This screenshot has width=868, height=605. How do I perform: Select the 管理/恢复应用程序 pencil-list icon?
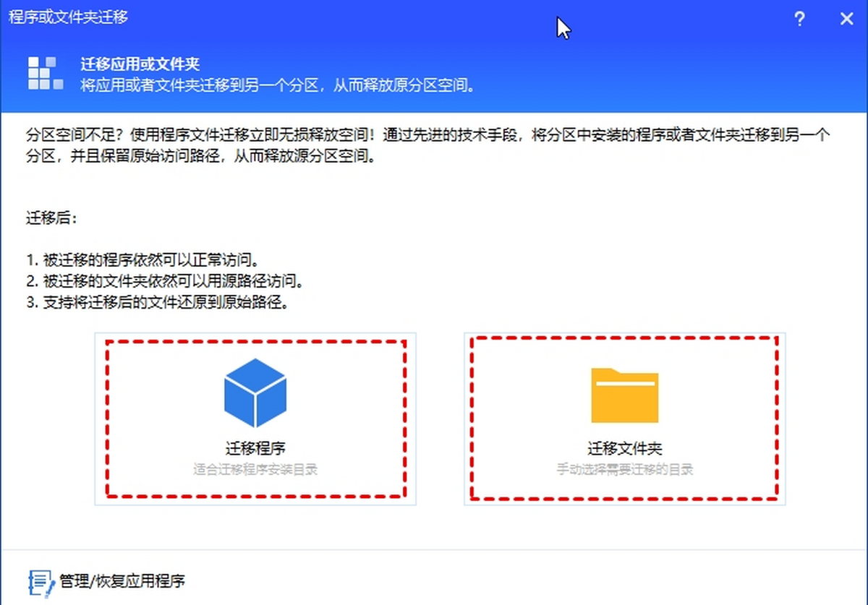point(40,582)
